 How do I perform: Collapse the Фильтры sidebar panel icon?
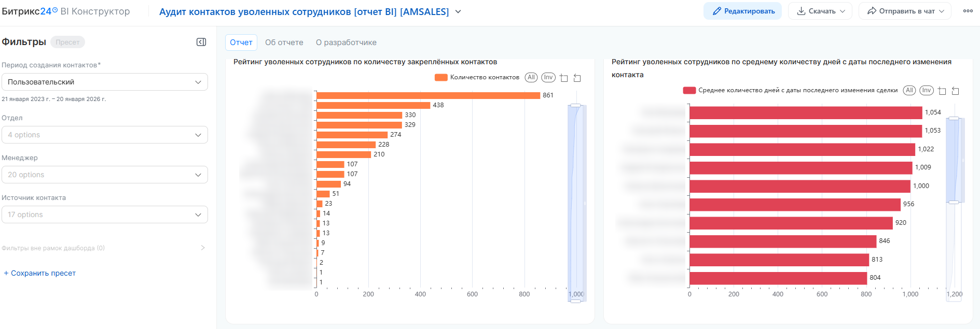pyautogui.click(x=201, y=42)
